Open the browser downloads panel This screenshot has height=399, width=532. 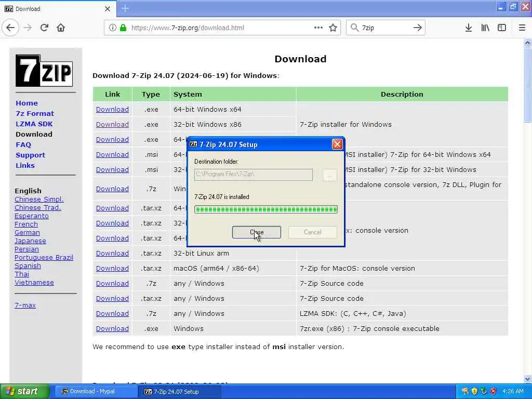469,28
